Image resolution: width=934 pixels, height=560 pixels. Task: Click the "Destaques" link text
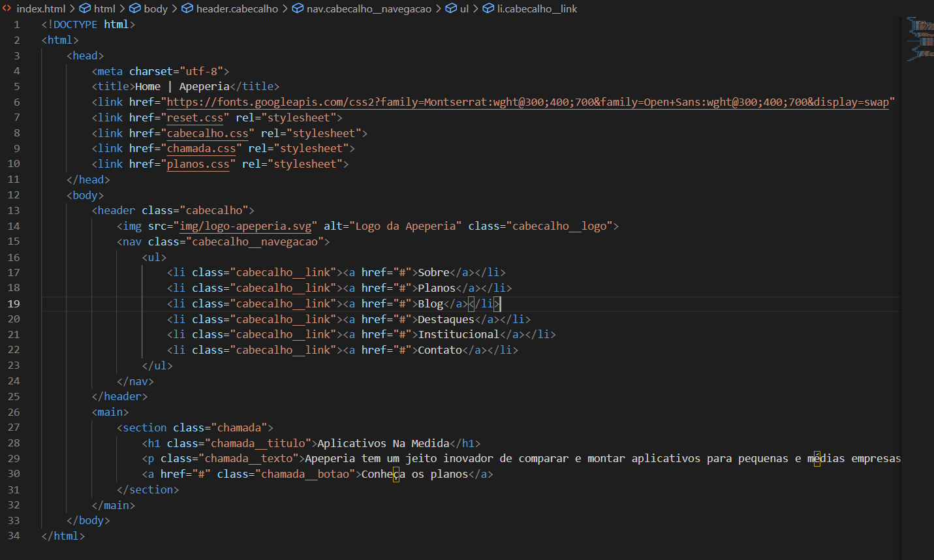point(446,319)
